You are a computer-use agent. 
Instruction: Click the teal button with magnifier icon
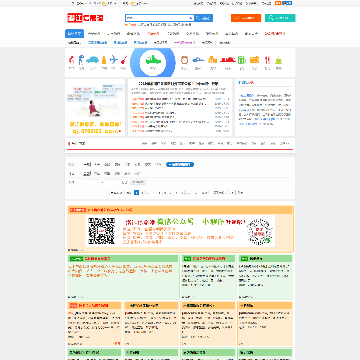coord(280,18)
